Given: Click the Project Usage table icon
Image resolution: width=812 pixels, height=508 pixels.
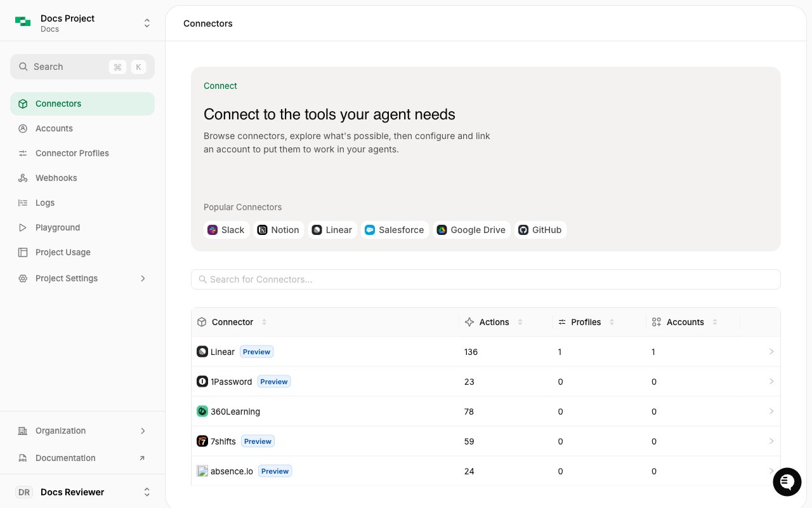Looking at the screenshot, I should [x=23, y=252].
